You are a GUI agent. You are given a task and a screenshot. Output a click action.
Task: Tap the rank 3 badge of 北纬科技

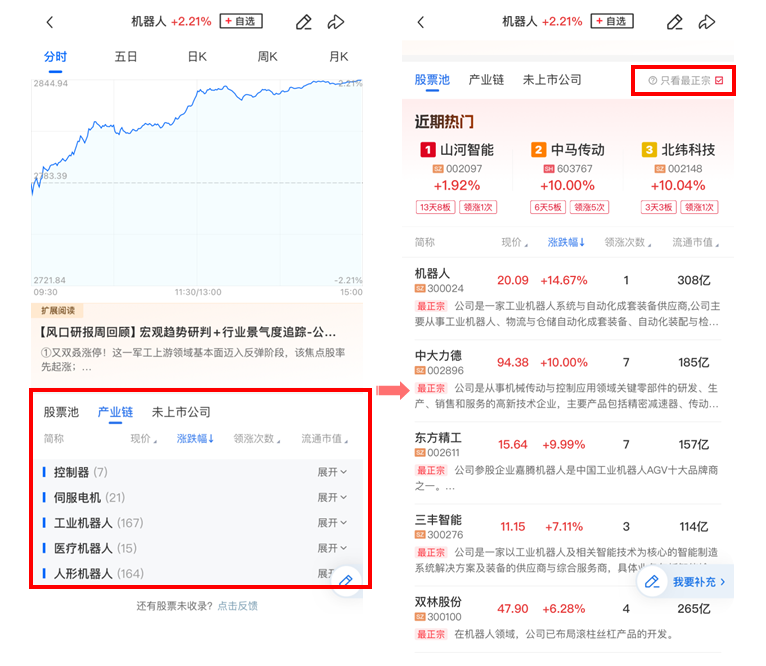pos(649,150)
